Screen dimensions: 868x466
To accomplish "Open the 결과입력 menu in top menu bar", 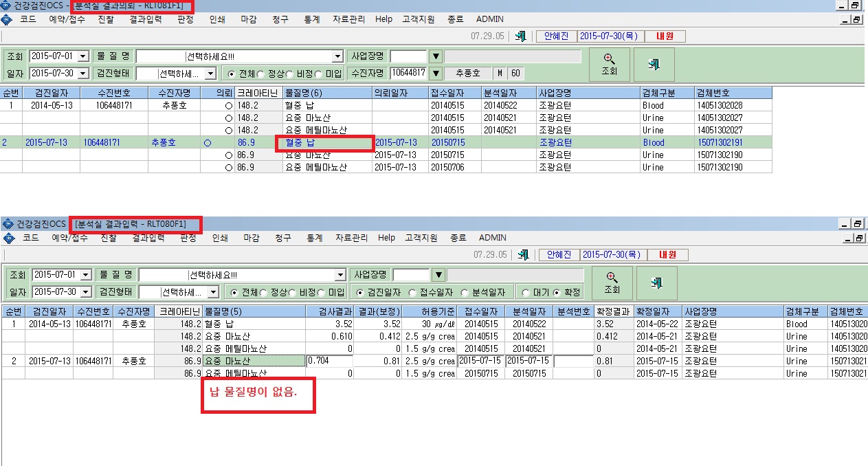I will [x=146, y=19].
